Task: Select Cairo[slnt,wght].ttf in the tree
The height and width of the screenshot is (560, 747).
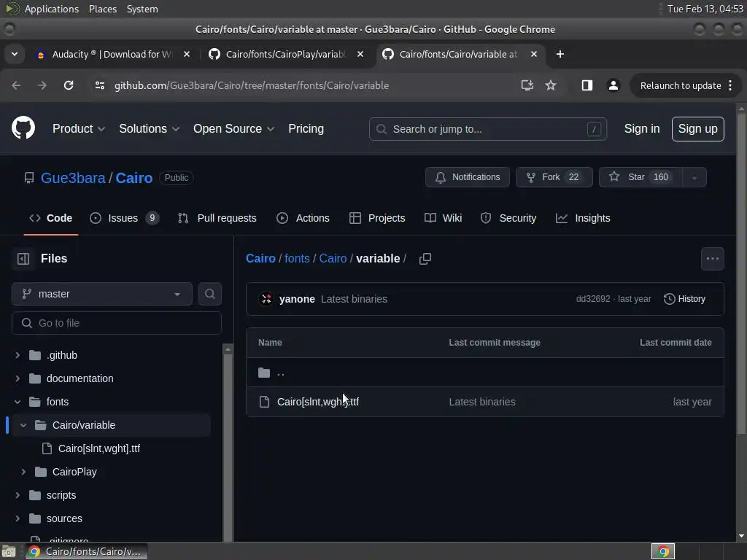Action: point(99,448)
